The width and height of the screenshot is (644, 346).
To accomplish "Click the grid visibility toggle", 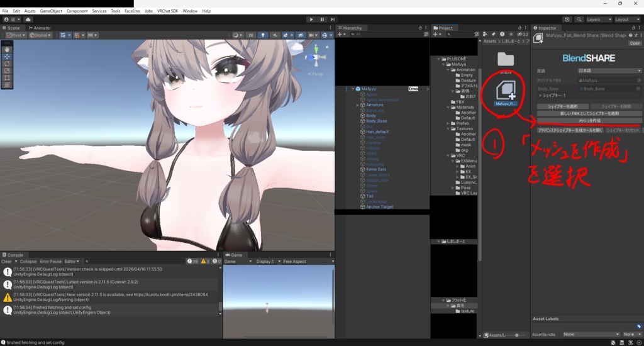I will 65,35.
